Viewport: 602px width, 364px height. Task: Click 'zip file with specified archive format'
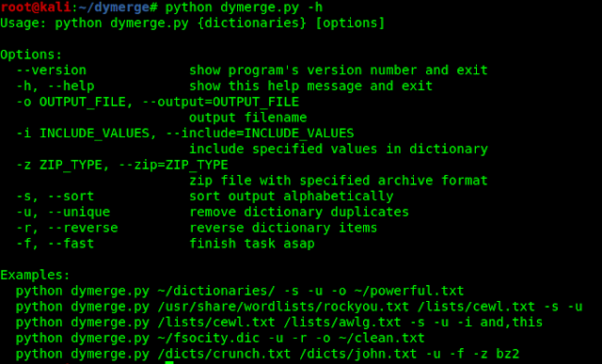coord(339,181)
